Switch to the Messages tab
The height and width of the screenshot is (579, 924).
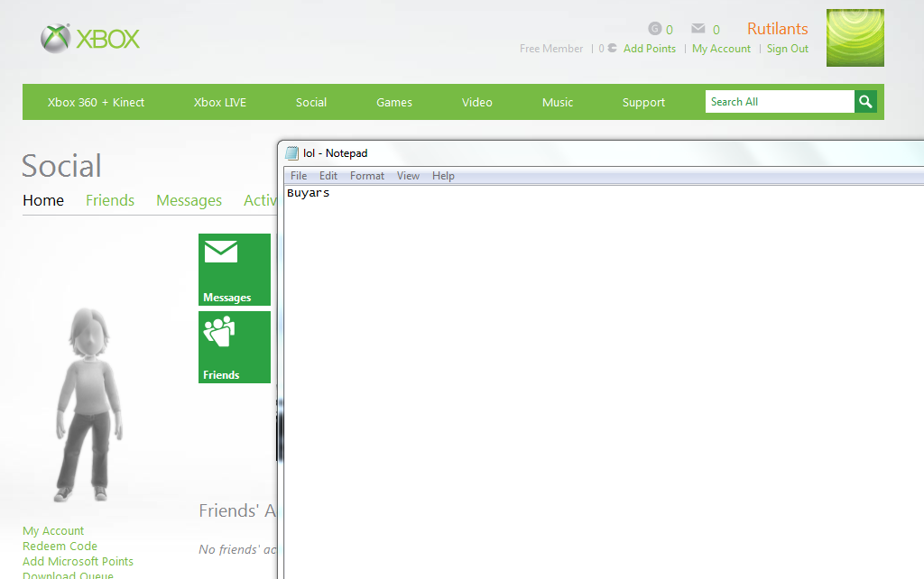click(189, 200)
